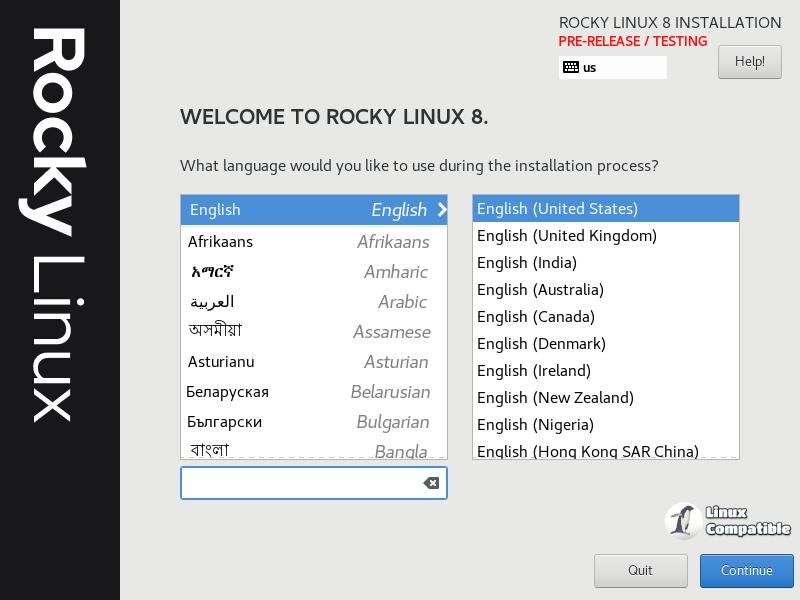Open the Help! button
This screenshot has height=600, width=800.
click(x=749, y=62)
